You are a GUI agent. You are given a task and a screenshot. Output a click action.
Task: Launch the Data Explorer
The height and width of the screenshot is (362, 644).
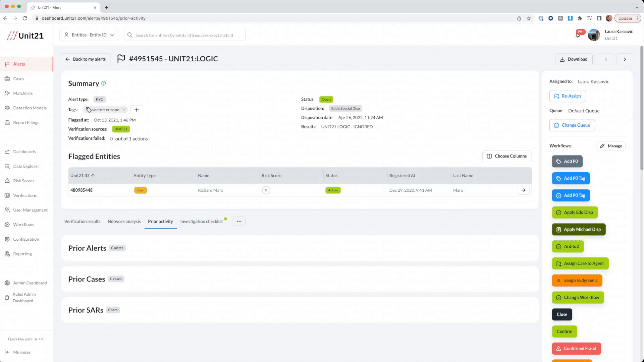26,166
